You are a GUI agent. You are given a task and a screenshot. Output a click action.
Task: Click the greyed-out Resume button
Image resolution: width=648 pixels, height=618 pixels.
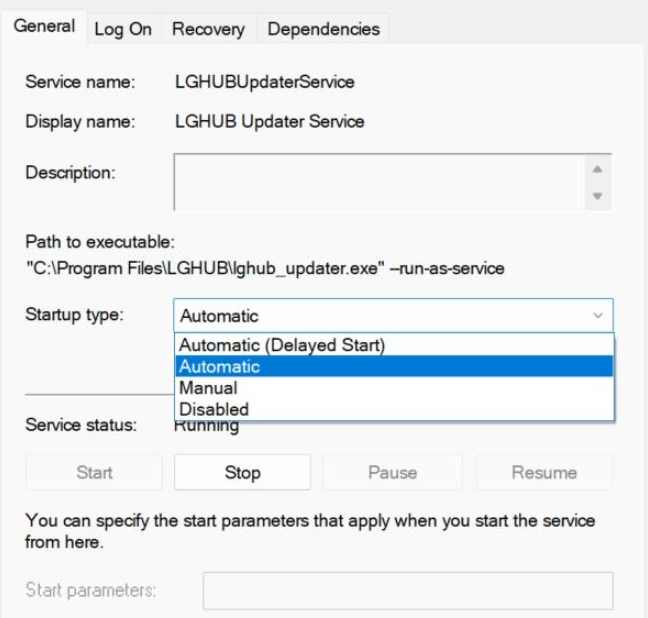tap(544, 472)
